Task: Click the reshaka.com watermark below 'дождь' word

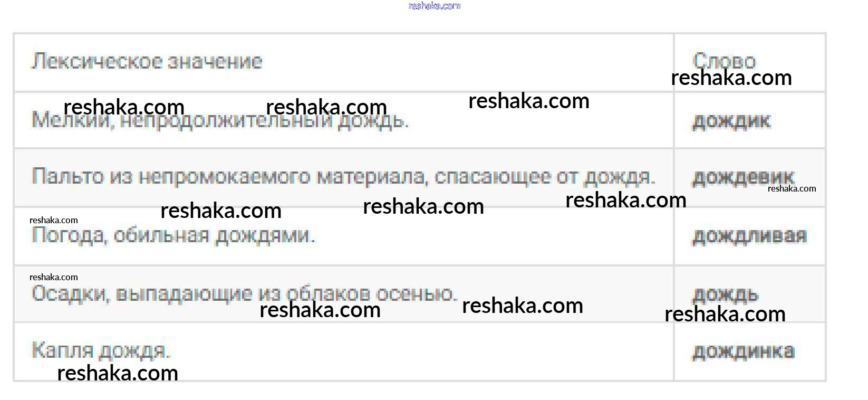Action: click(725, 315)
